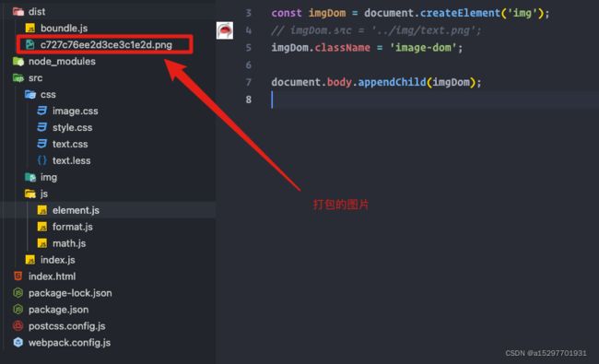Screen dimensions: 599x364
Task: Collapse the js folder
Action: (44, 194)
